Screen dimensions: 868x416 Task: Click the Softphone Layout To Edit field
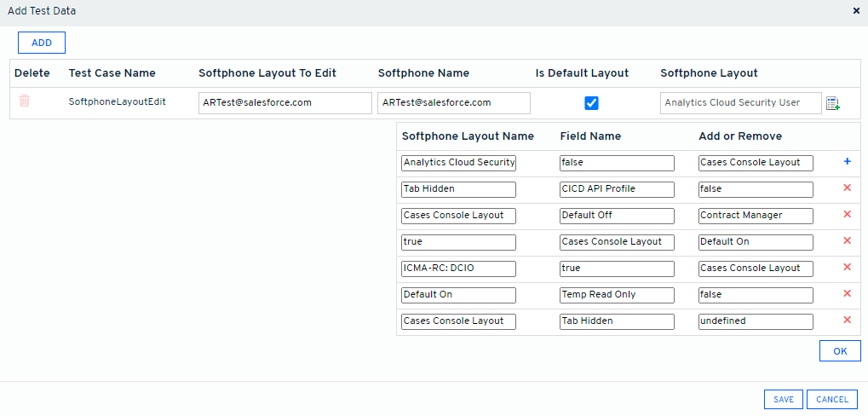click(x=279, y=102)
